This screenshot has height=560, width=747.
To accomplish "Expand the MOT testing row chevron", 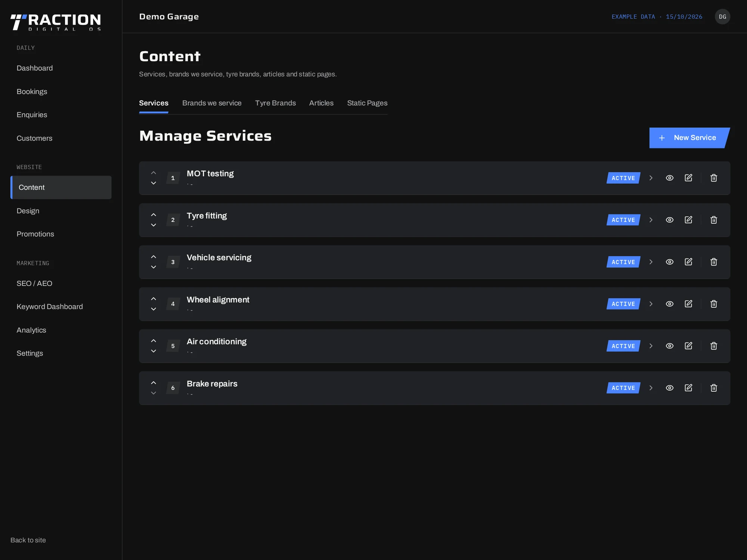I will coord(651,178).
